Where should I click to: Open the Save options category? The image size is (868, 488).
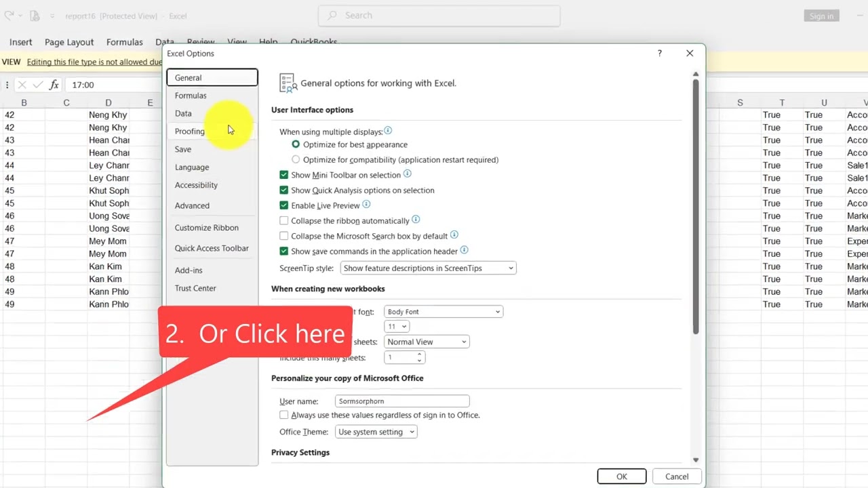pyautogui.click(x=212, y=149)
